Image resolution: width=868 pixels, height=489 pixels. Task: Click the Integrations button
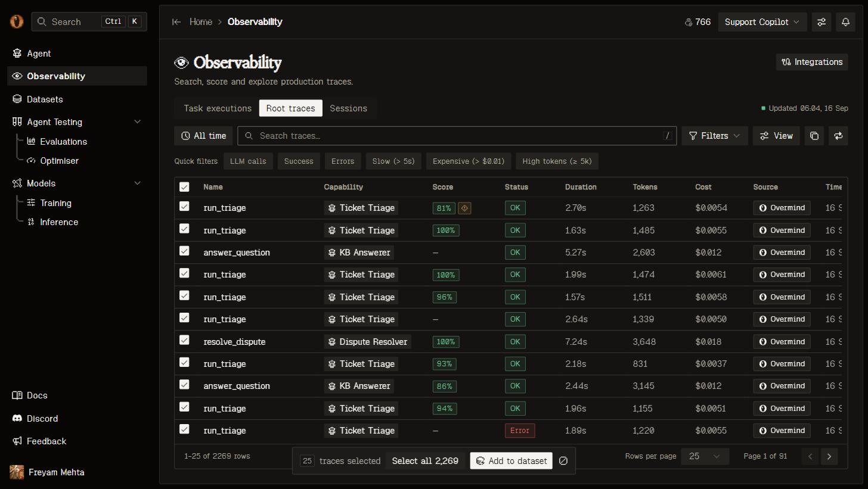coord(812,62)
